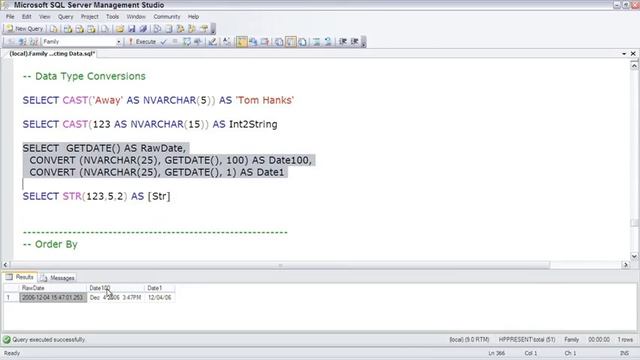
Task: Open SQL Editor toolbar options arrow
Action: point(364,42)
